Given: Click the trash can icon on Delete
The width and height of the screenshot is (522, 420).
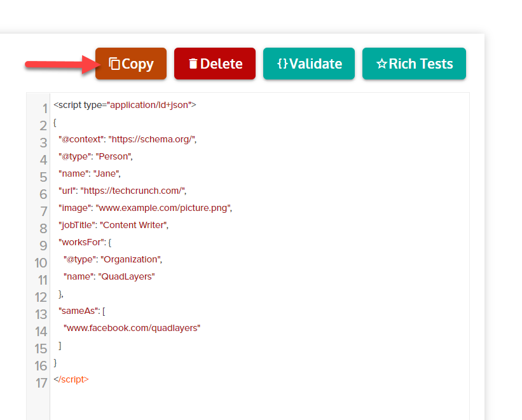Looking at the screenshot, I should point(193,64).
